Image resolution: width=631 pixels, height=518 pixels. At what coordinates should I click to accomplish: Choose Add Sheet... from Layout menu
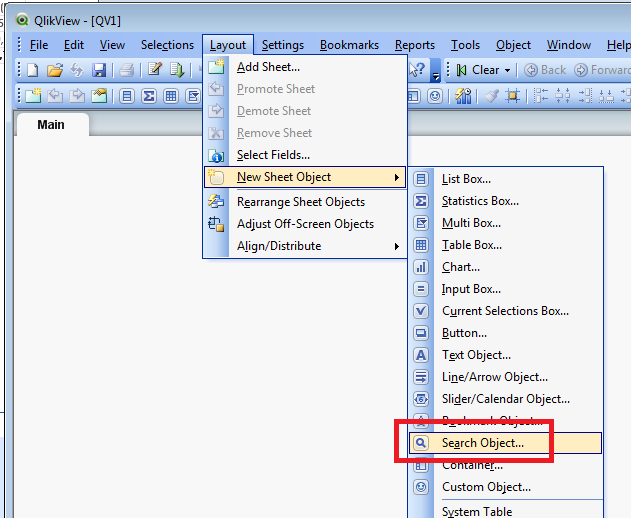tap(305, 67)
